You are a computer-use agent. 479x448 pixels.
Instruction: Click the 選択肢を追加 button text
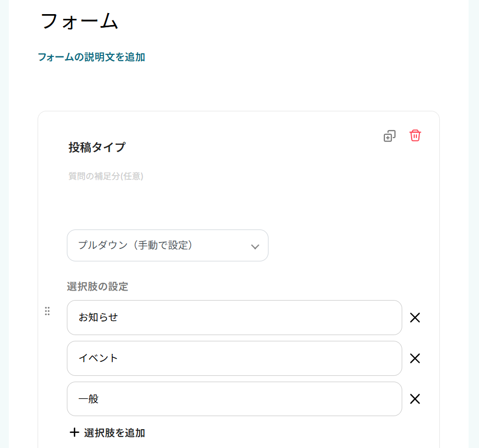coord(114,433)
